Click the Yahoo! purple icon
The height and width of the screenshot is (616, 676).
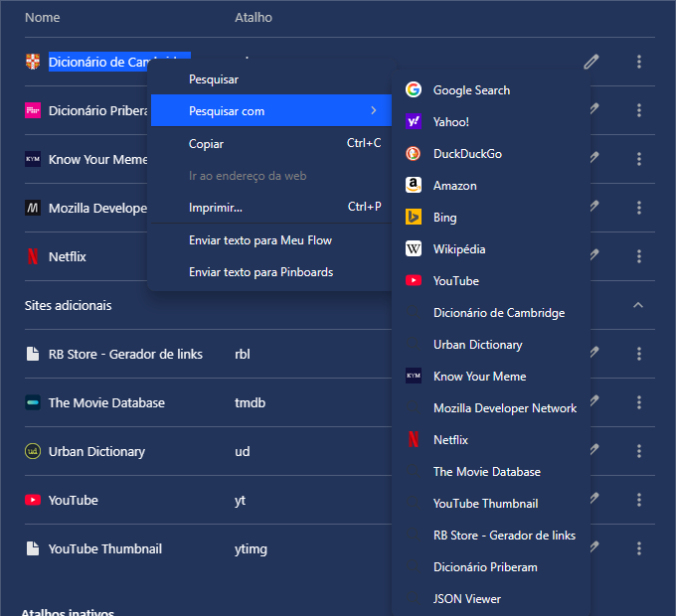point(413,121)
